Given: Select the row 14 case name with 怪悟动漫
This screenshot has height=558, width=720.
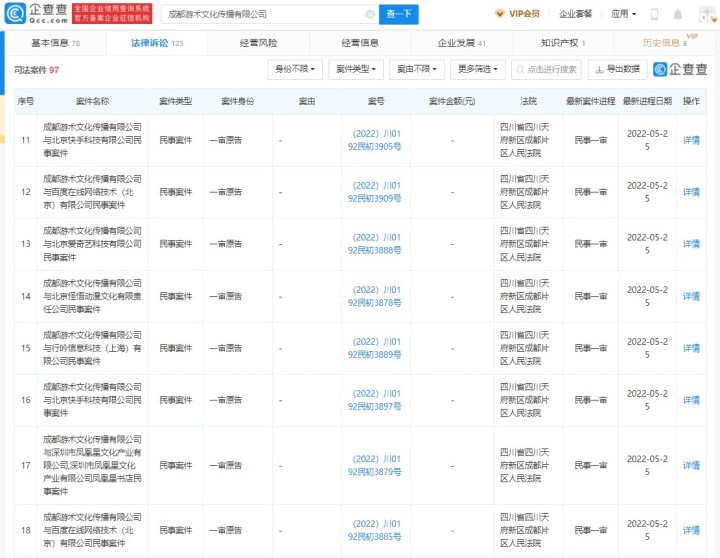Looking at the screenshot, I should pyautogui.click(x=92, y=296).
